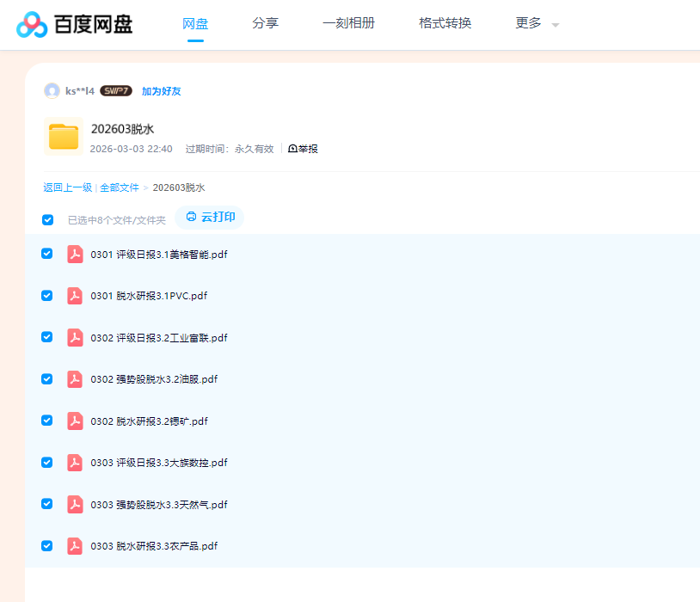Click PDF icon of 0303 评级日报3.3大族数控
Screen dimensions: 700x602
[x=75, y=463]
